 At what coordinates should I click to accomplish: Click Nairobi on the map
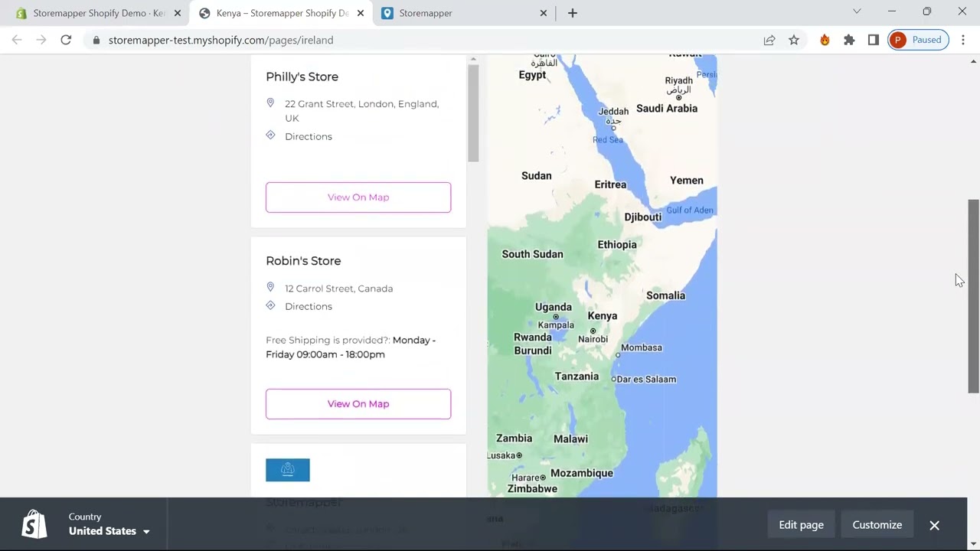(593, 339)
